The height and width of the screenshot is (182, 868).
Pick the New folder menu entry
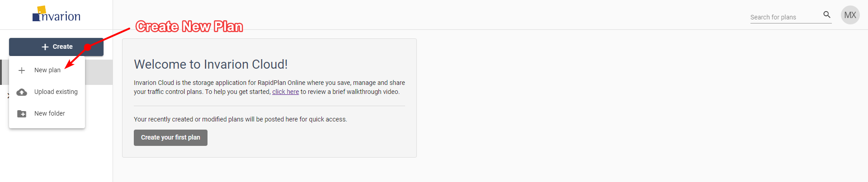(47, 114)
